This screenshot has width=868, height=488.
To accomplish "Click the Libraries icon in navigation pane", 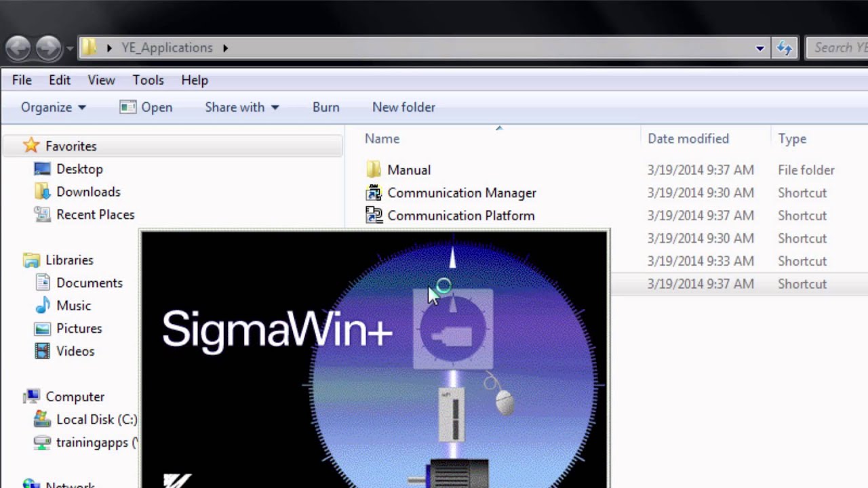I will coord(31,260).
